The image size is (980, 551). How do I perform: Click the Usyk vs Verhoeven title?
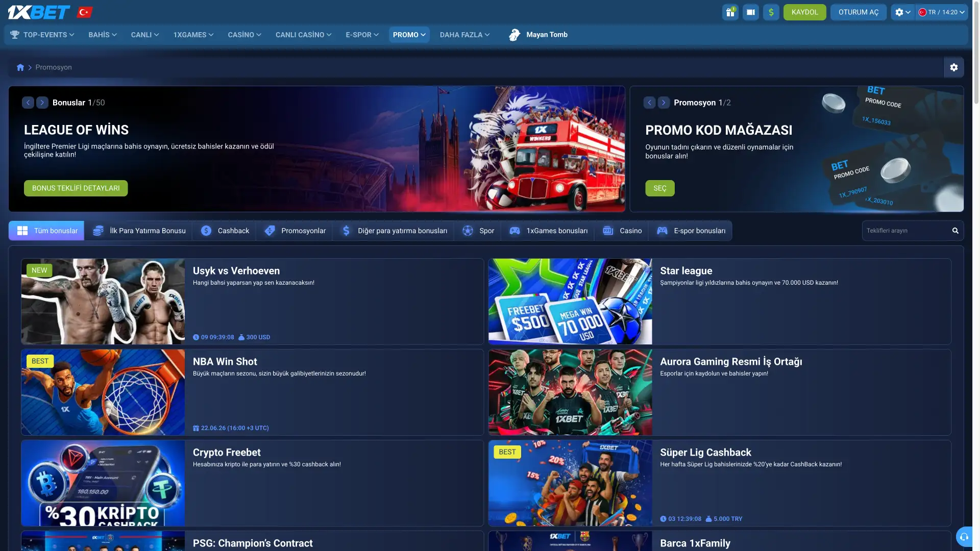click(x=236, y=271)
